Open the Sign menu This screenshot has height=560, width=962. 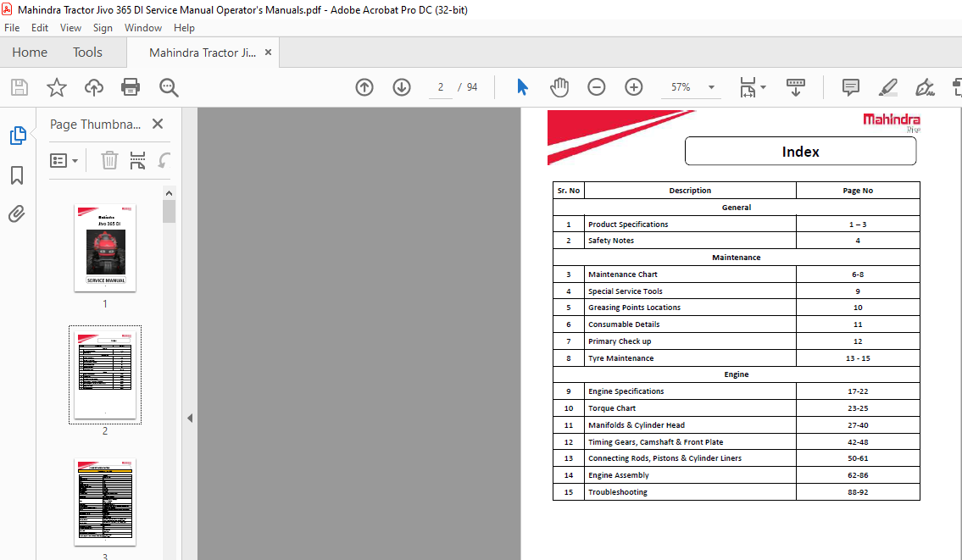coord(103,28)
